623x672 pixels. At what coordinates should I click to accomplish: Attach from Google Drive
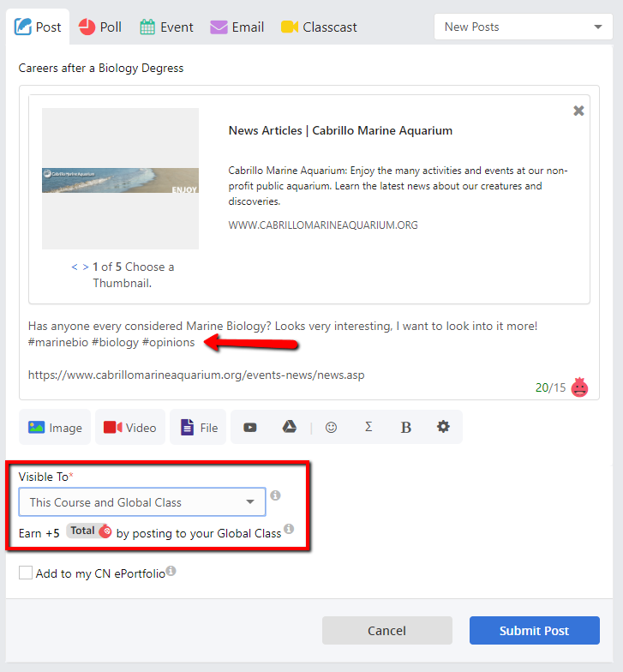click(290, 427)
